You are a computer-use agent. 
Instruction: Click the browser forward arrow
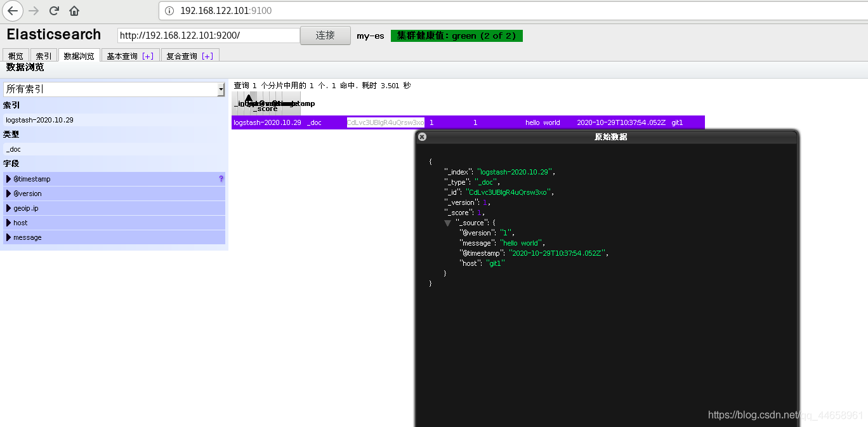pyautogui.click(x=34, y=11)
